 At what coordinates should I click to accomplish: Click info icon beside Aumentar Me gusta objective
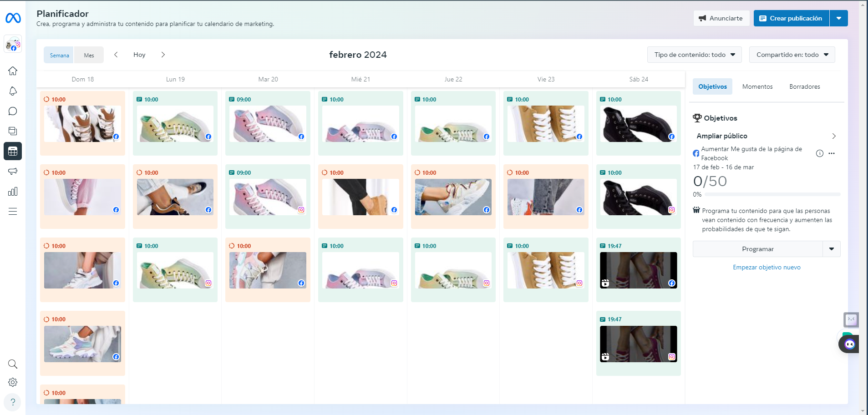[820, 153]
